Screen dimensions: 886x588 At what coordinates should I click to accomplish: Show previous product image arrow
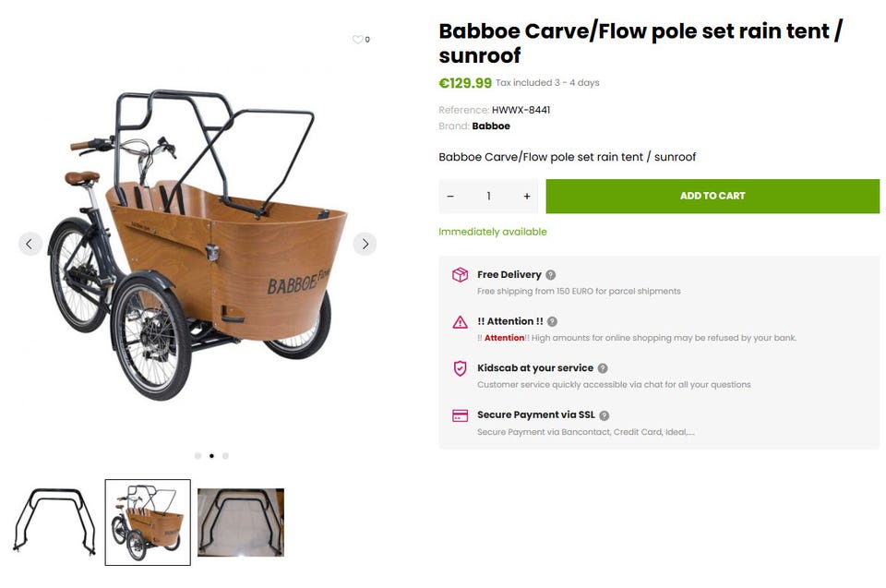point(30,244)
